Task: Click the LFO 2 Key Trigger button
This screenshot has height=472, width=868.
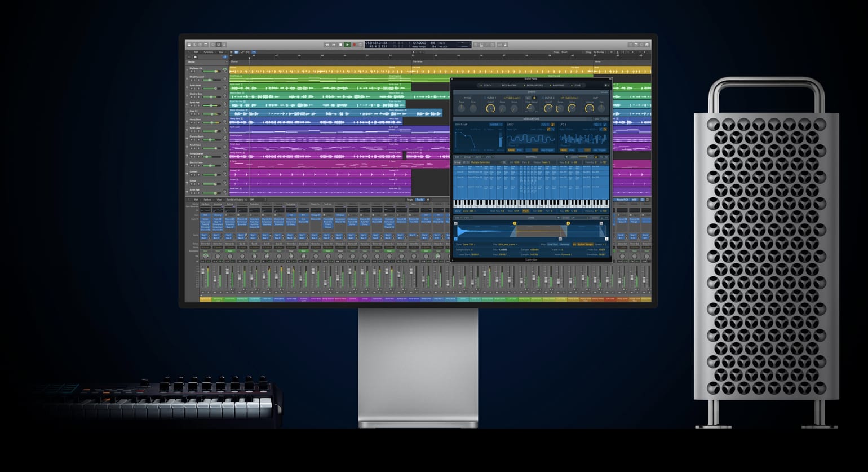Action: (547, 150)
